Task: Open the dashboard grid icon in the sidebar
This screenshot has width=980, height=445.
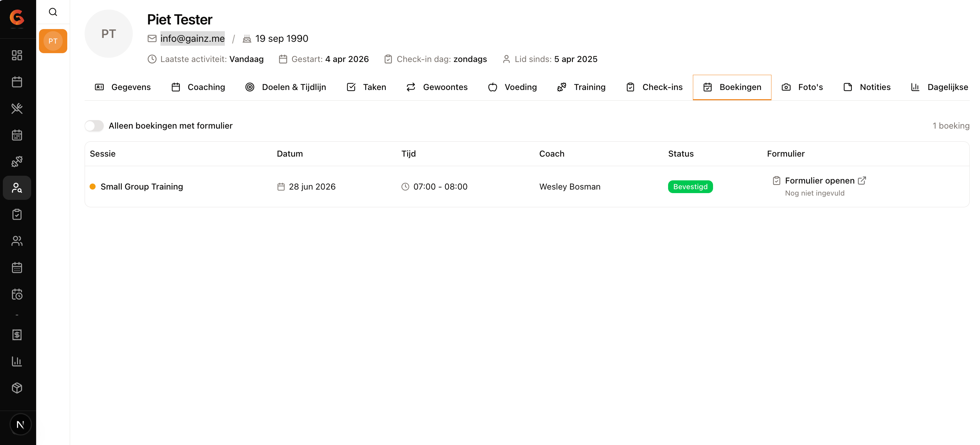Action: click(17, 55)
